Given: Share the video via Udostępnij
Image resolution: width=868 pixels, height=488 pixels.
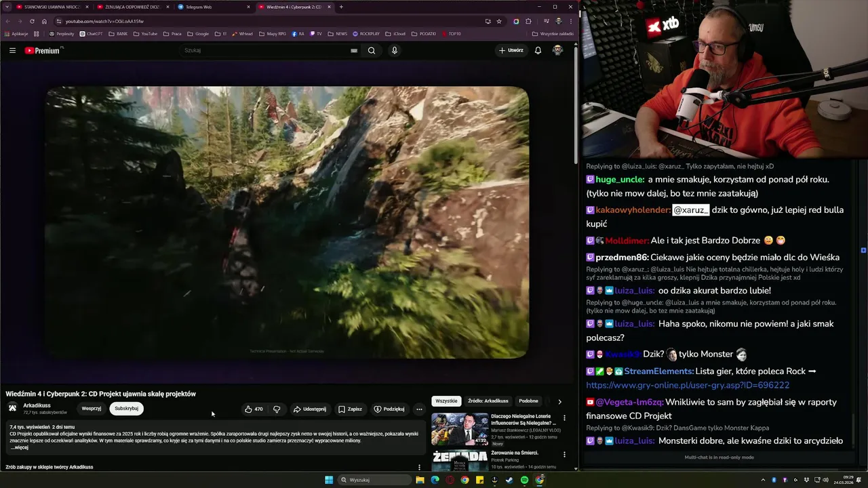Looking at the screenshot, I should pos(310,409).
